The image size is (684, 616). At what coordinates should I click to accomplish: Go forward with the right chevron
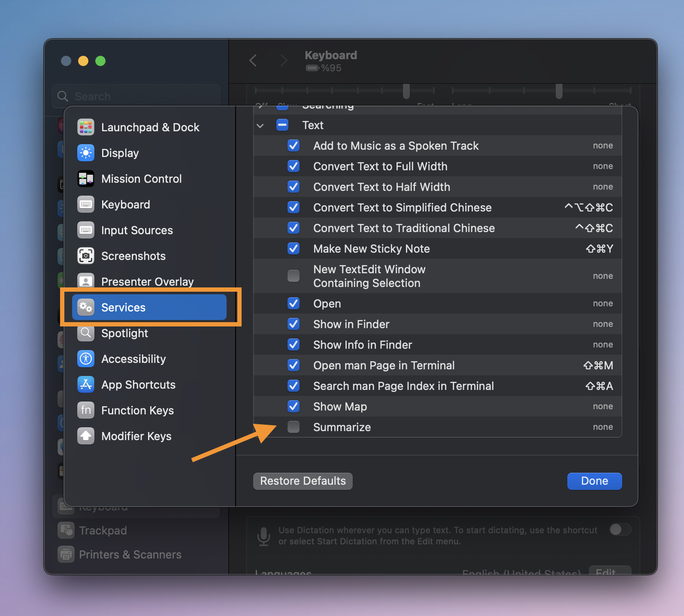pyautogui.click(x=284, y=60)
